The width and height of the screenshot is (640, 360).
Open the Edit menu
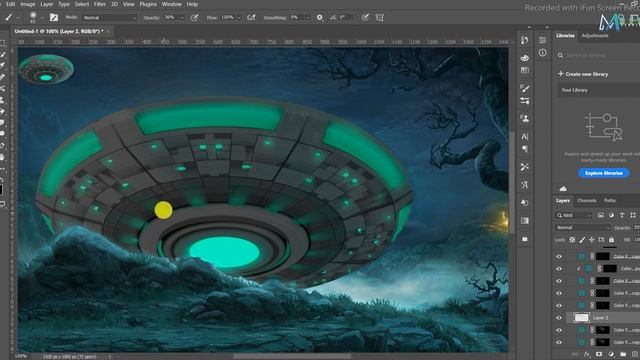point(11,4)
